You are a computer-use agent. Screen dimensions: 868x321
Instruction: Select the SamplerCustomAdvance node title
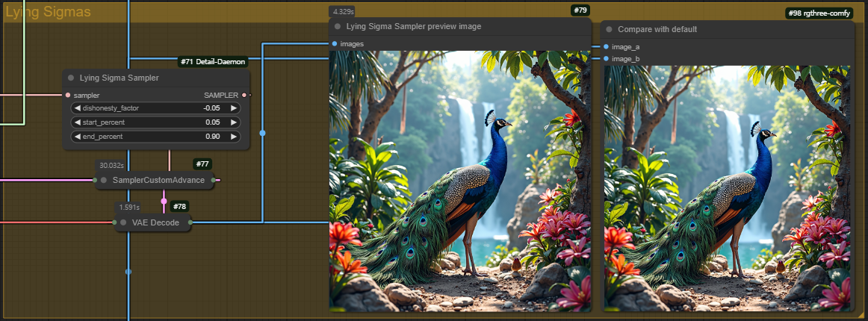[159, 180]
